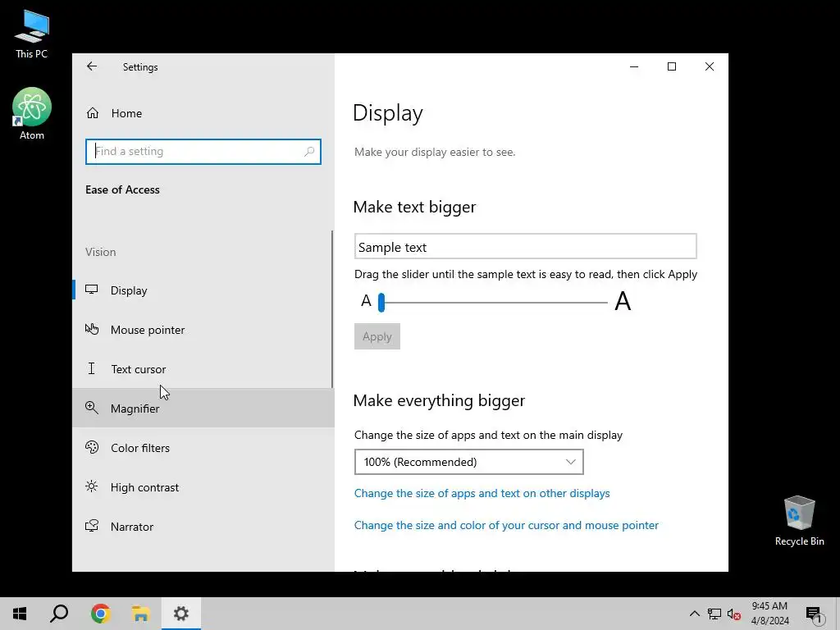This screenshot has width=840, height=630.
Task: Open the 100% (Recommended) scaling dropdown
Action: (468, 462)
